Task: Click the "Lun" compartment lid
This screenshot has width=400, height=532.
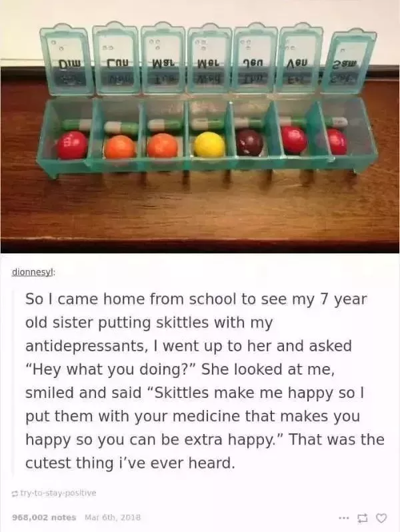Action: coord(116,57)
